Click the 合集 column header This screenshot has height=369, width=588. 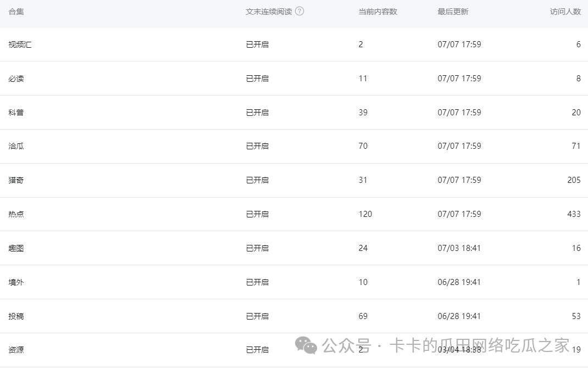coord(16,12)
